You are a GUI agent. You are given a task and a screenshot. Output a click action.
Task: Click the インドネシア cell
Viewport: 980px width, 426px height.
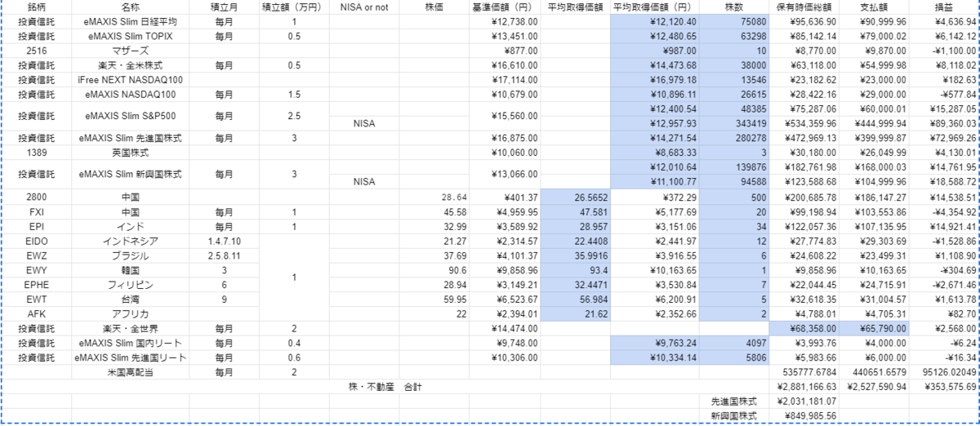click(x=131, y=241)
